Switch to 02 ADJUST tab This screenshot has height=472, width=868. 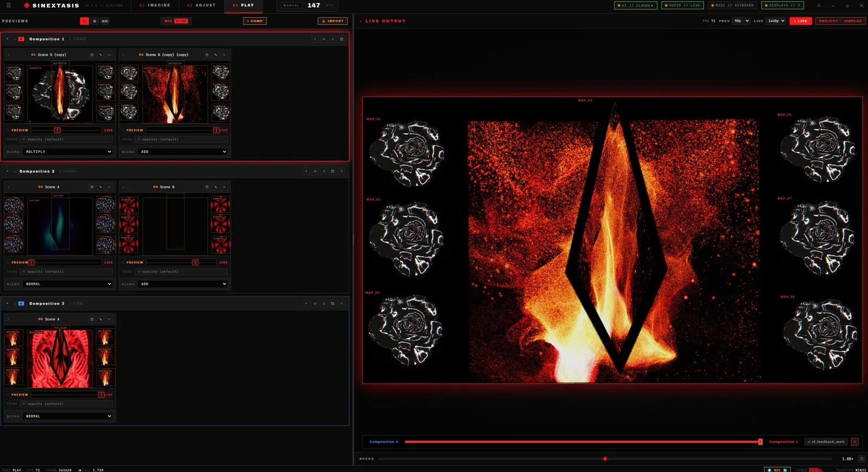pos(201,5)
